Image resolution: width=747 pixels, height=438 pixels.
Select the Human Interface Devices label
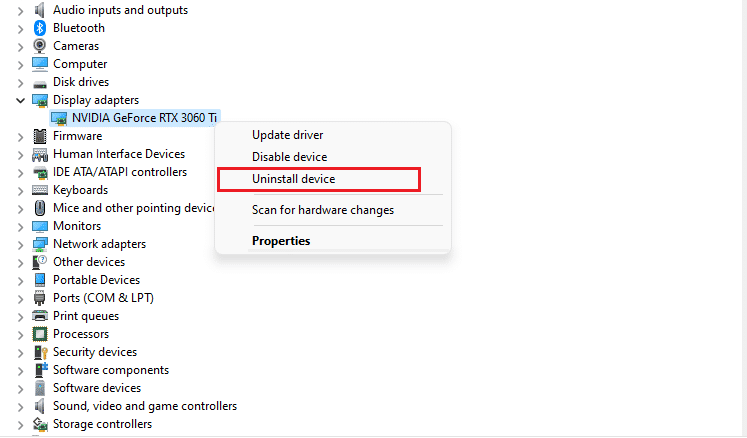click(119, 154)
